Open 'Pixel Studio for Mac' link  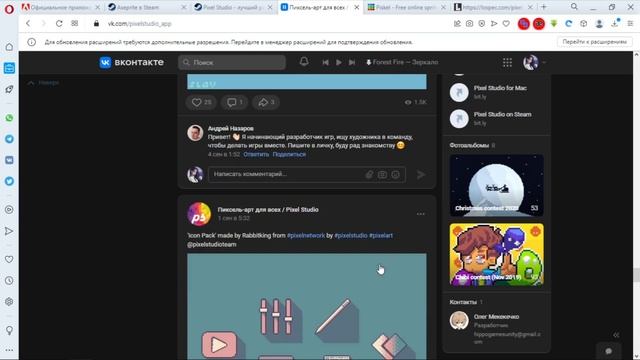[500, 88]
